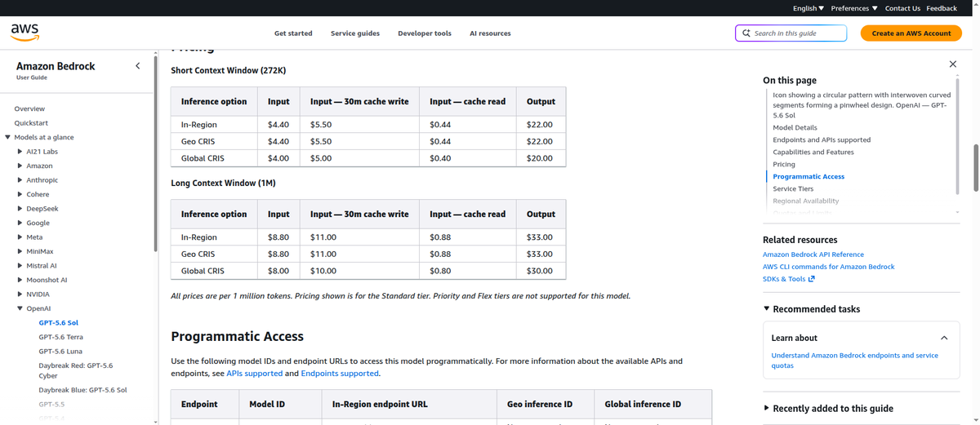
Task: Jump to Model Details section
Action: (795, 128)
